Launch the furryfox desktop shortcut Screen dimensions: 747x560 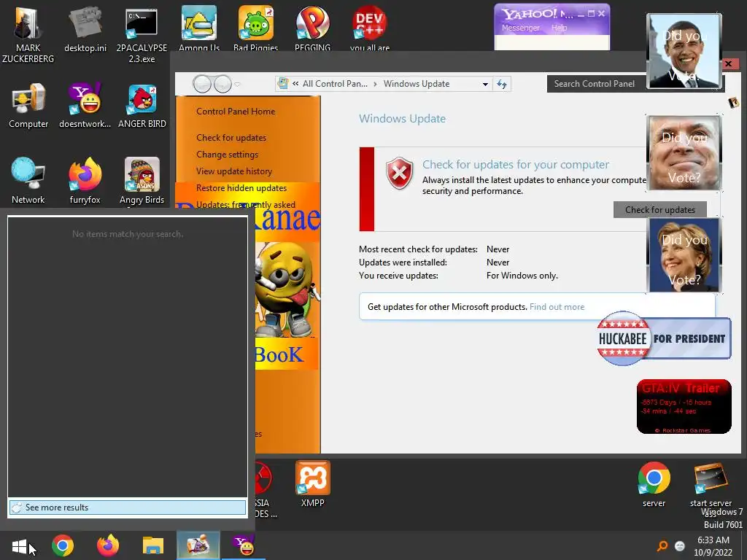pyautogui.click(x=85, y=181)
